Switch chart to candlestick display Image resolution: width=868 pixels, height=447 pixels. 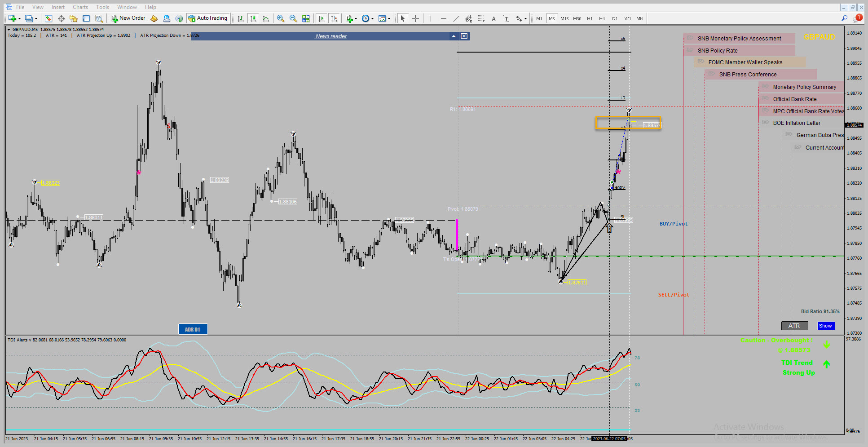[253, 18]
